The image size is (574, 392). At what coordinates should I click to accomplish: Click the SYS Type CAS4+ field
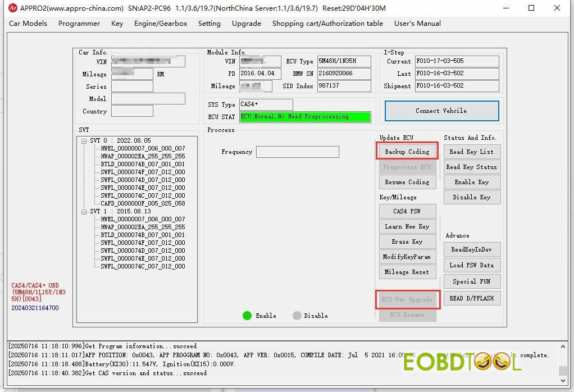click(x=266, y=104)
